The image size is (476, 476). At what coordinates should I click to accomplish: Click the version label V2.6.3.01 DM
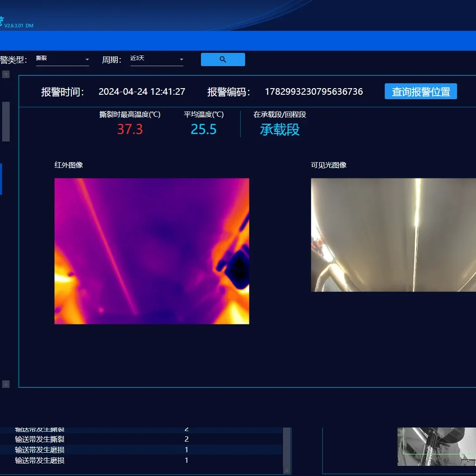click(19, 26)
